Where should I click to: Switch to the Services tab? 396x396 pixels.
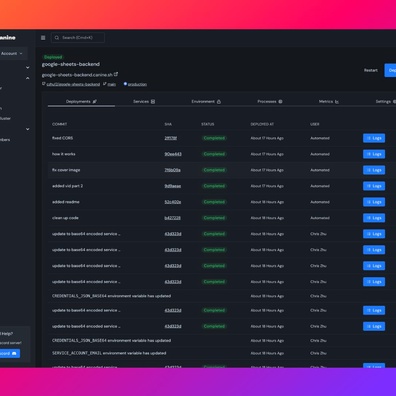[x=144, y=101]
